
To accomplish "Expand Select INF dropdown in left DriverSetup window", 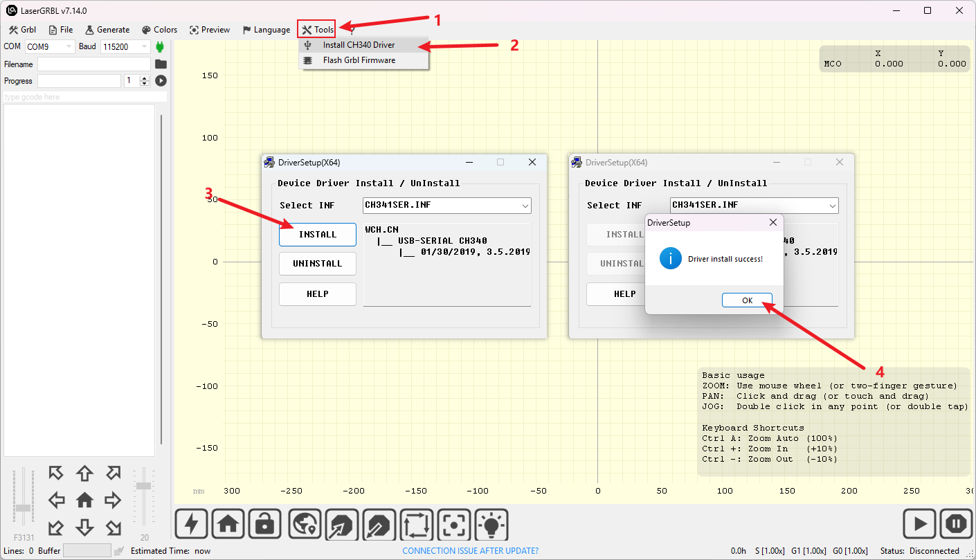I will [525, 206].
